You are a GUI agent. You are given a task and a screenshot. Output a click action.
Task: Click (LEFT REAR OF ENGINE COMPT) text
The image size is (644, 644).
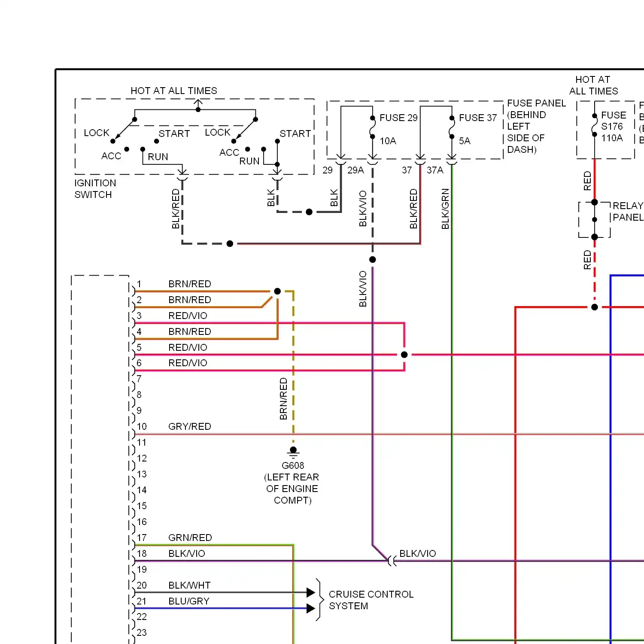(292, 489)
